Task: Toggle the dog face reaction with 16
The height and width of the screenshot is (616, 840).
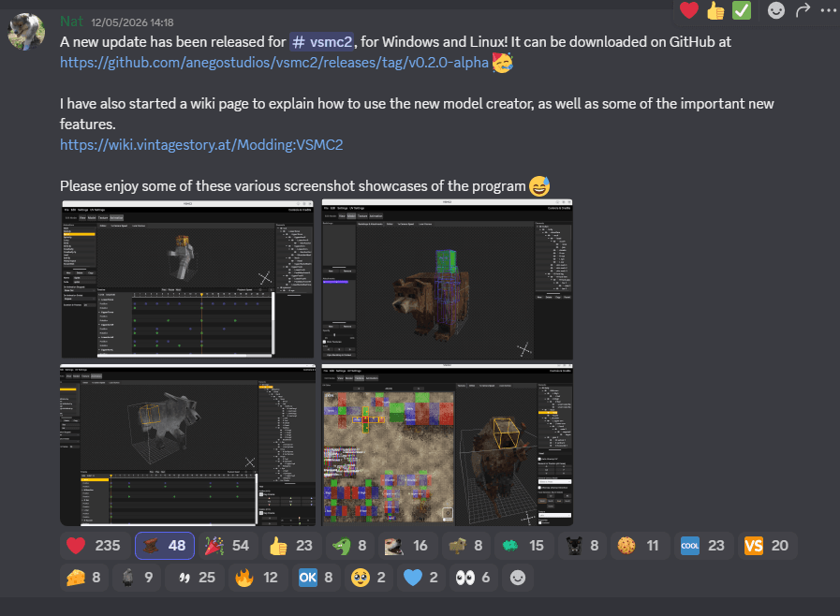Action: (x=407, y=546)
